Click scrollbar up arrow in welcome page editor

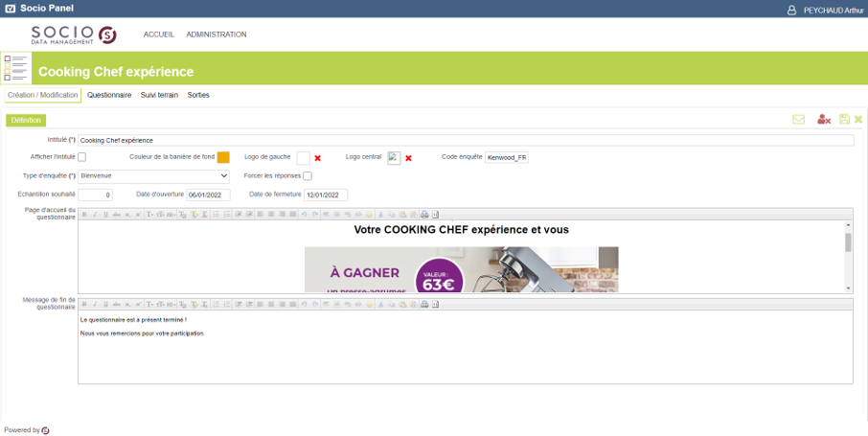848,225
